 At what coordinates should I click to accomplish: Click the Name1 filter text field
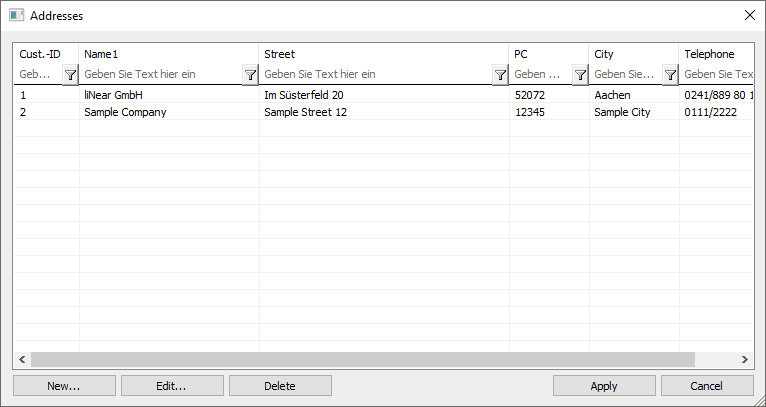tap(162, 74)
